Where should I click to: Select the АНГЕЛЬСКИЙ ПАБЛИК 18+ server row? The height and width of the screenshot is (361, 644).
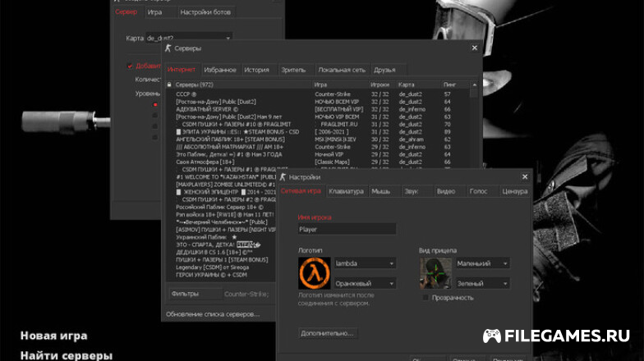coord(317,139)
